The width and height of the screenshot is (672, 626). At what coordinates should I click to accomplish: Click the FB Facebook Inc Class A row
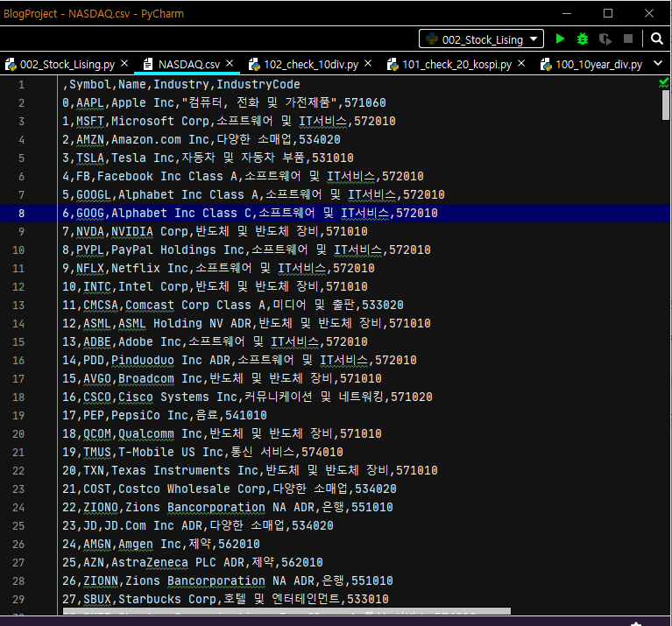(x=243, y=176)
